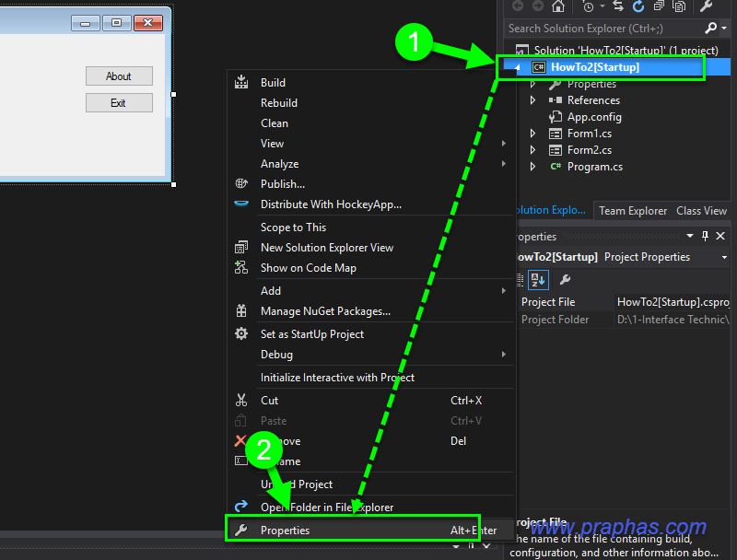The width and height of the screenshot is (737, 560).
Task: Select Program.cs in Solution Explorer
Action: pyautogui.click(x=594, y=167)
